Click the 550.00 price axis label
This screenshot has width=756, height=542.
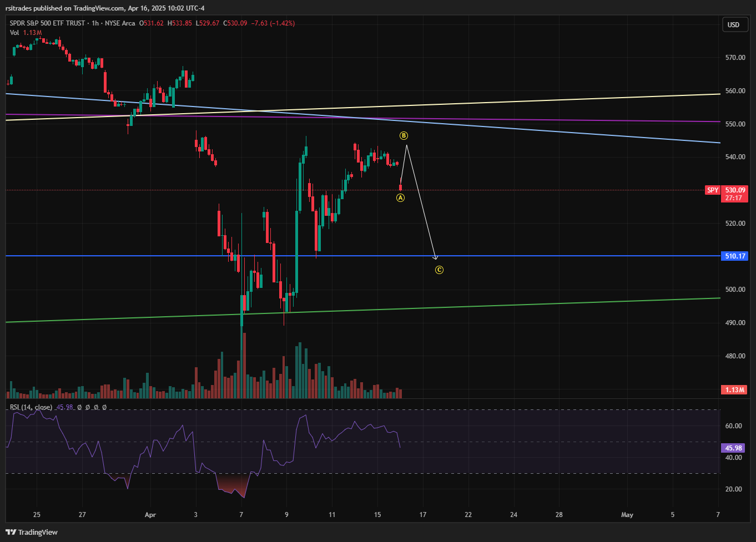[735, 124]
